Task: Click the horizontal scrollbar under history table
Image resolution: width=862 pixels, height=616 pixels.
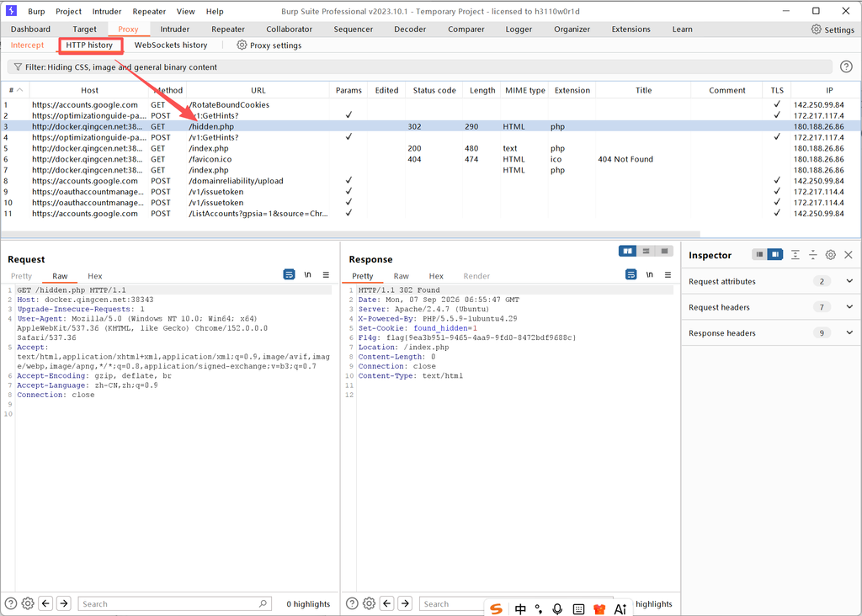Action: point(351,234)
